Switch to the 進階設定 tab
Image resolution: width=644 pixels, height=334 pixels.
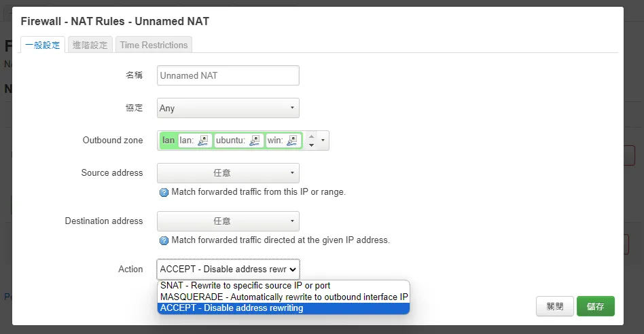pyautogui.click(x=90, y=45)
